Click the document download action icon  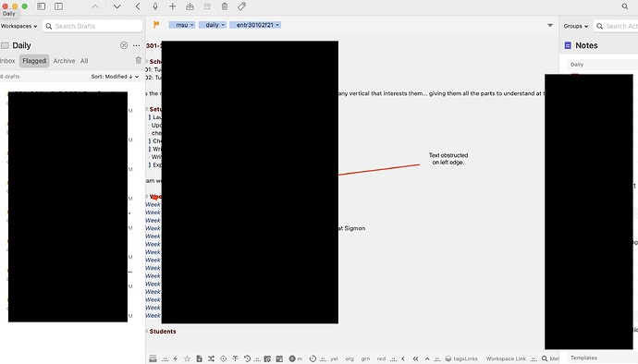pos(200,358)
